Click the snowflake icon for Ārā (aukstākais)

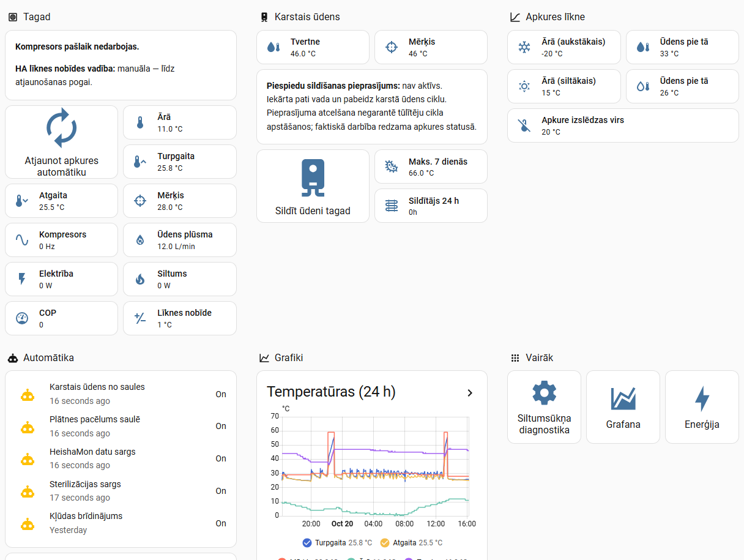point(524,47)
